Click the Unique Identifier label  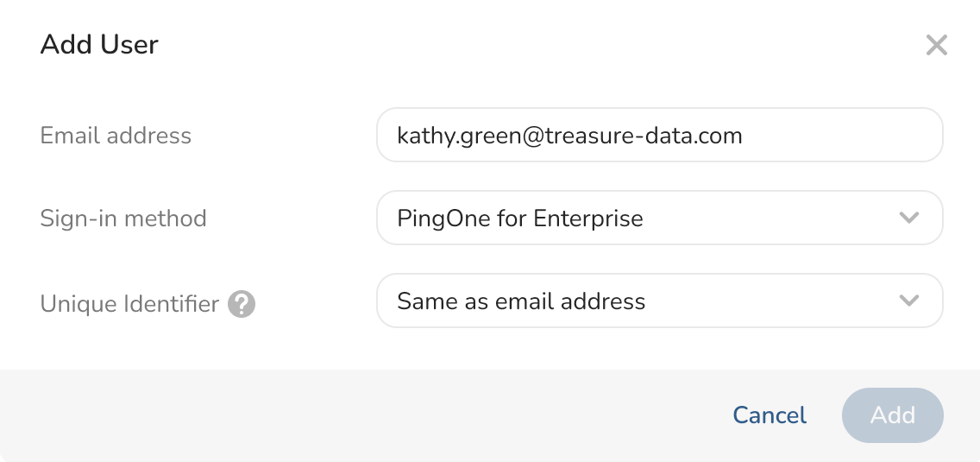(129, 304)
